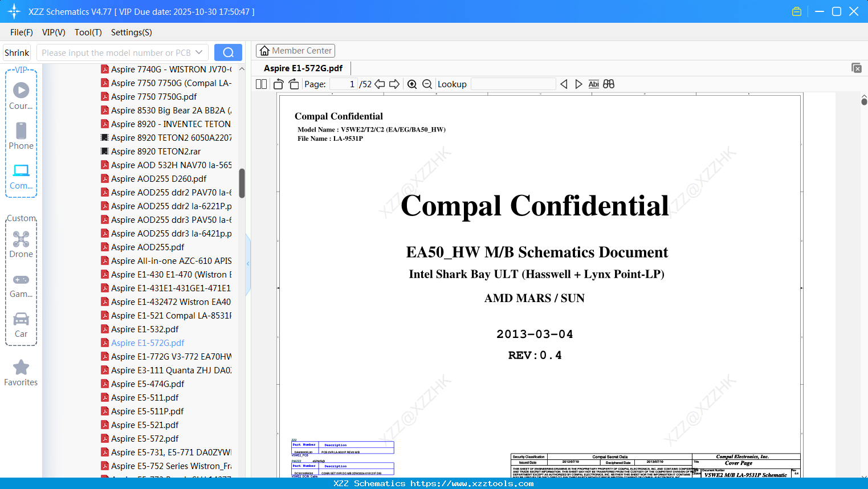Rotate the page counterclockwise
This screenshot has height=489, width=868.
pos(279,84)
